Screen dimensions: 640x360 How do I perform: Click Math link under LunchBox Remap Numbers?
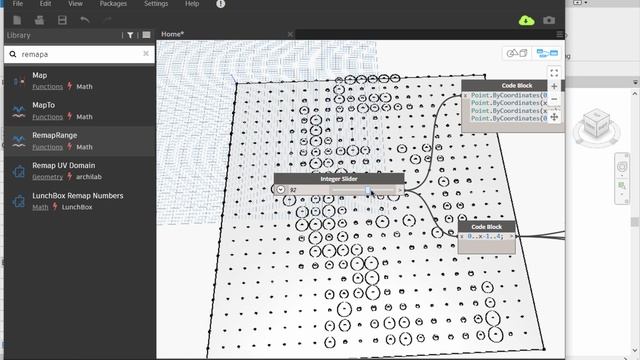(40, 207)
